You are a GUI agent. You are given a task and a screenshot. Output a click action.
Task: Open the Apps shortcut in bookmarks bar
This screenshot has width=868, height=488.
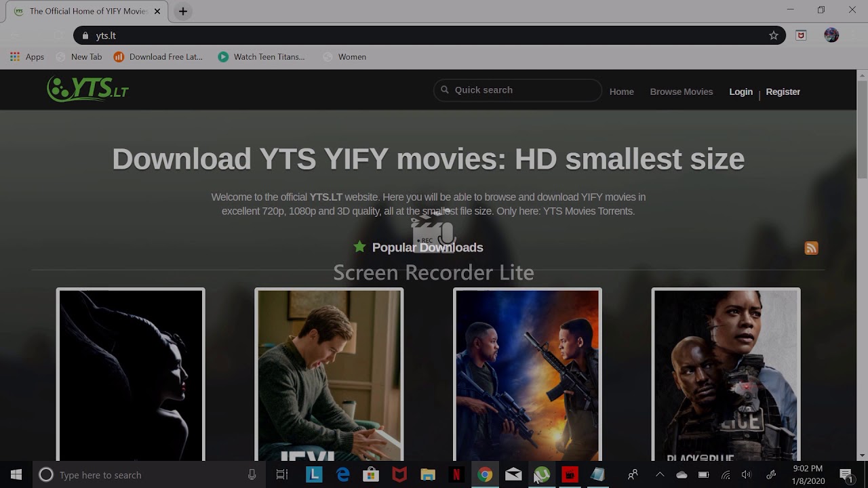(x=27, y=57)
